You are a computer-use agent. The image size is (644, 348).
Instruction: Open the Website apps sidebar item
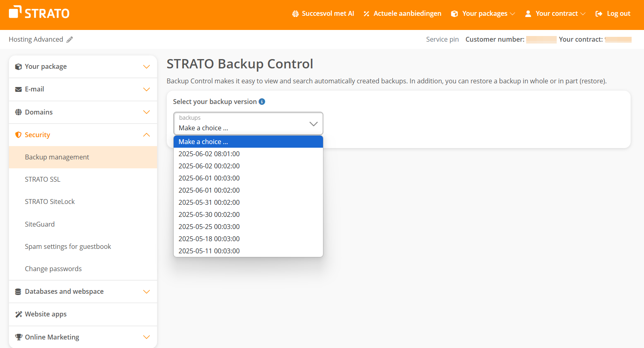[x=83, y=314]
